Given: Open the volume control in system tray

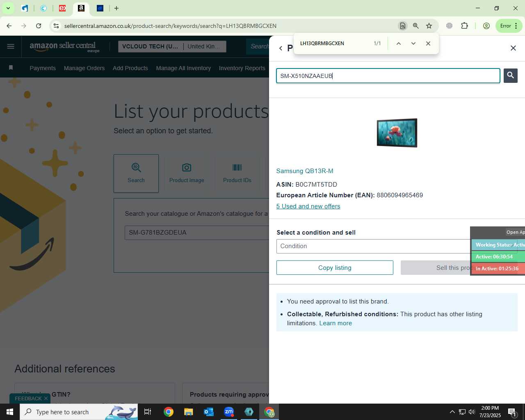Looking at the screenshot, I should pyautogui.click(x=472, y=412).
